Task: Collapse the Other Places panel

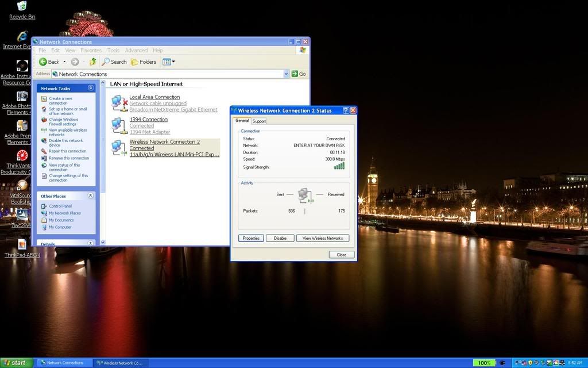Action: [x=91, y=195]
